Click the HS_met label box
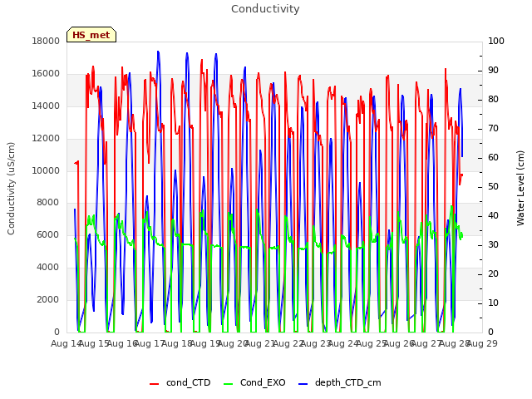Image resolution: width=532 pixels, height=399 pixels. click(91, 35)
